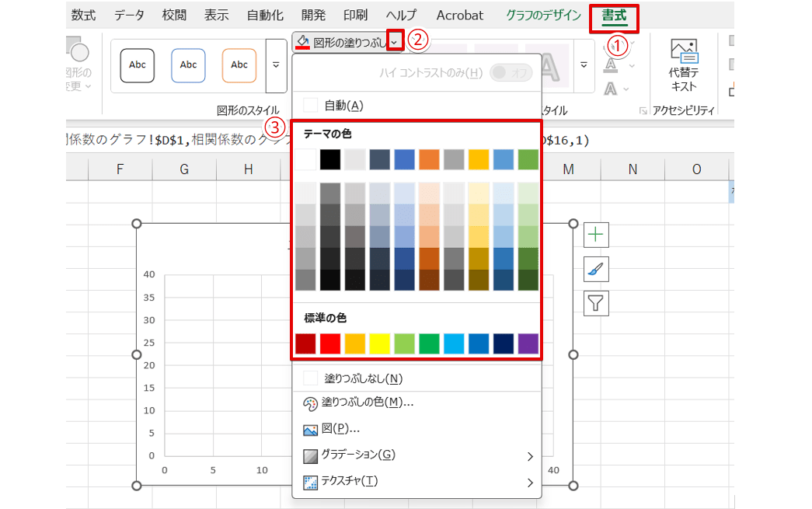The width and height of the screenshot is (812, 509).
Task: Open the データ ribbon tab
Action: click(x=129, y=15)
